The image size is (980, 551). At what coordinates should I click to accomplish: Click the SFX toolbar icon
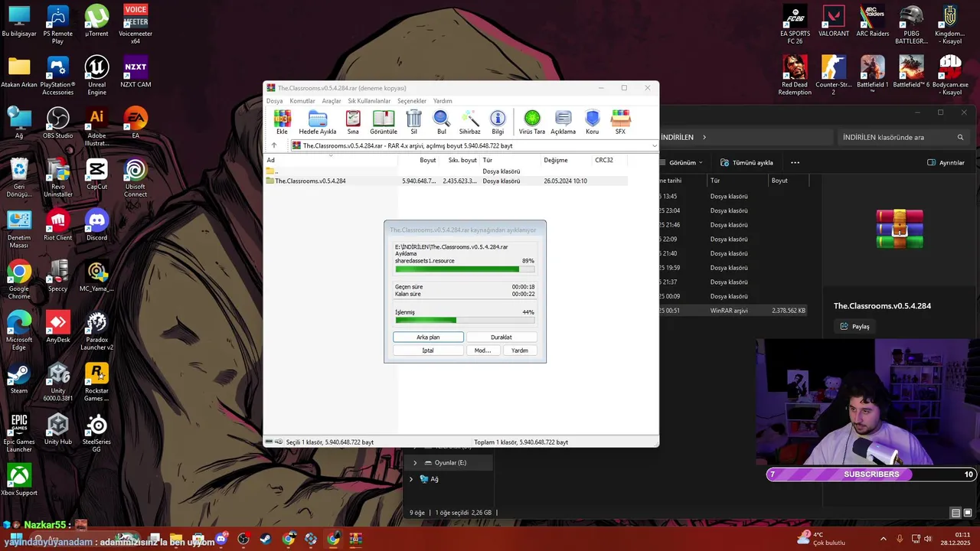pyautogui.click(x=620, y=122)
